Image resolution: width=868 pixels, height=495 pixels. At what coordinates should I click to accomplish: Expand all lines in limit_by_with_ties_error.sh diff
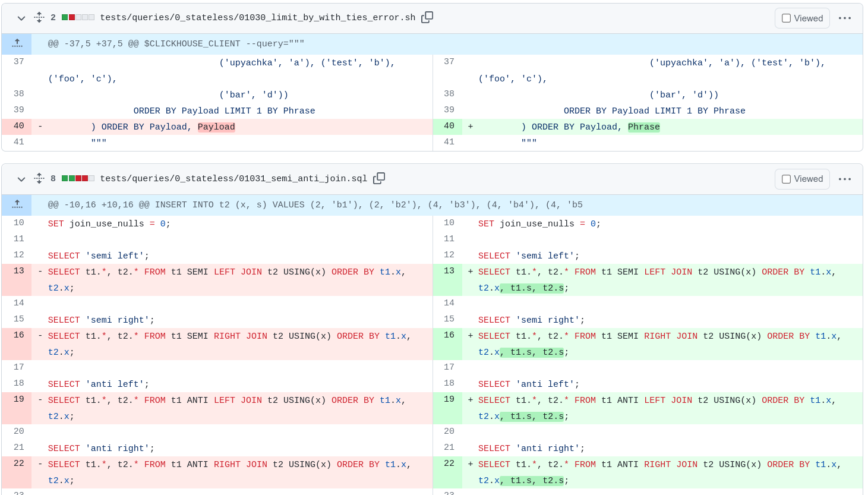(39, 18)
